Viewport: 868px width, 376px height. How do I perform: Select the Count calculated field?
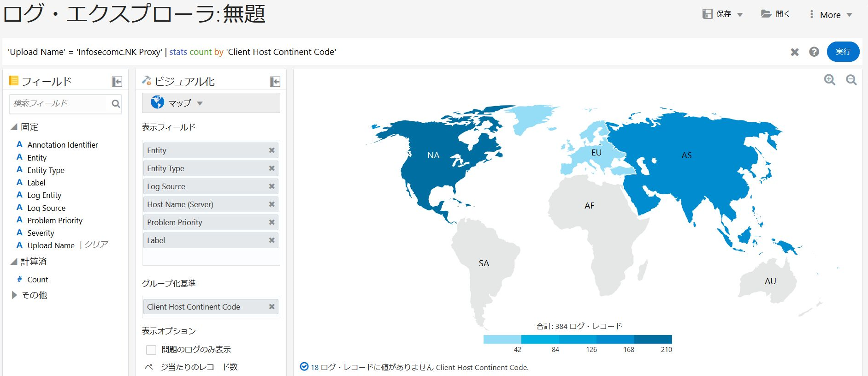(x=38, y=280)
